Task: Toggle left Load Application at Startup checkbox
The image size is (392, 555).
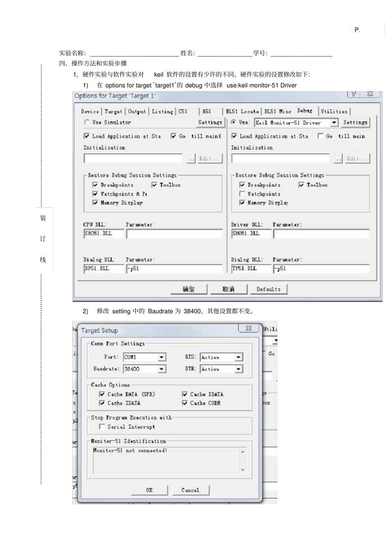Action: 87,136
